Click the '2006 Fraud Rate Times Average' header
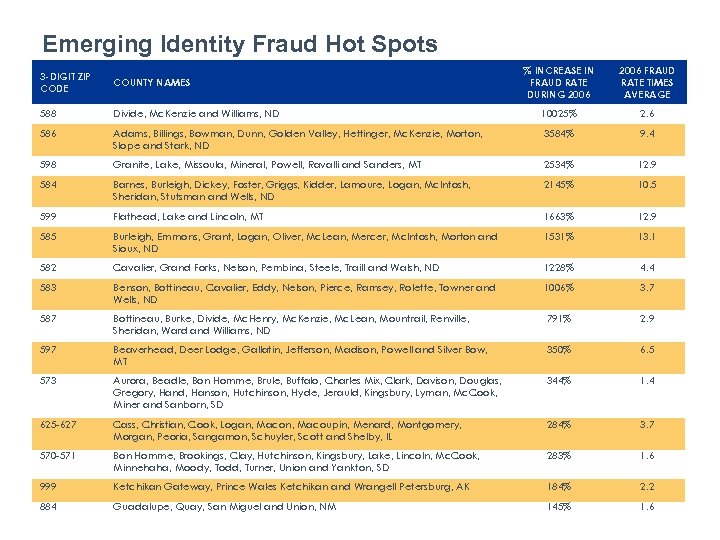This screenshot has height=540, width=720. pos(647,82)
